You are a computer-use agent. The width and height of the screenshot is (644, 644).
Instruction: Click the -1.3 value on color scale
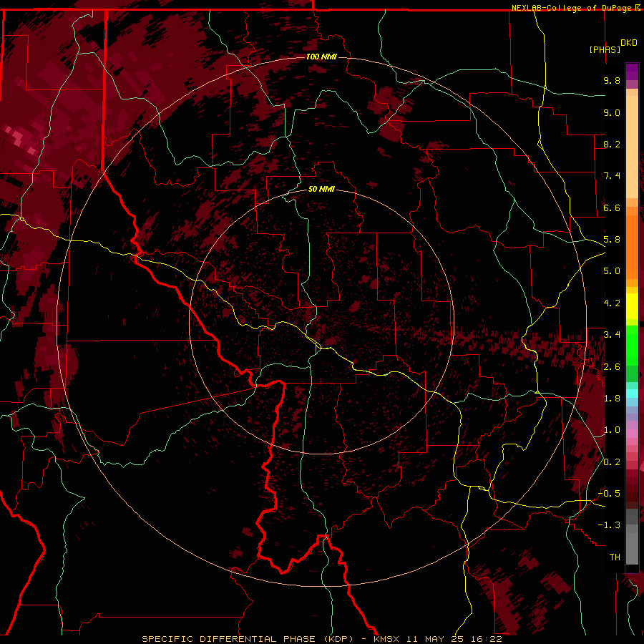(x=609, y=525)
